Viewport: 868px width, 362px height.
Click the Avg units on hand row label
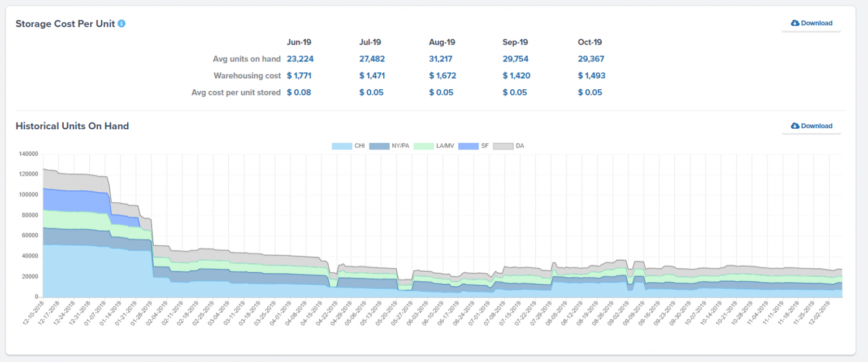tap(246, 59)
